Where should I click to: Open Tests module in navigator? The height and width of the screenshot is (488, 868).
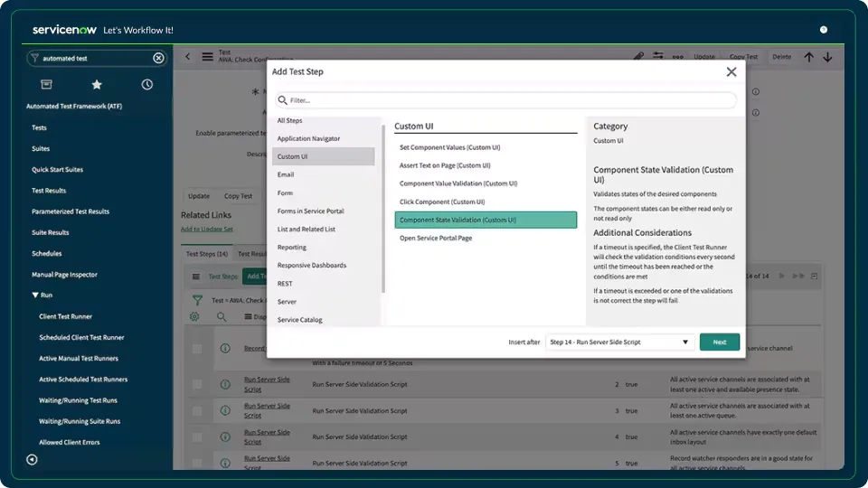click(39, 127)
